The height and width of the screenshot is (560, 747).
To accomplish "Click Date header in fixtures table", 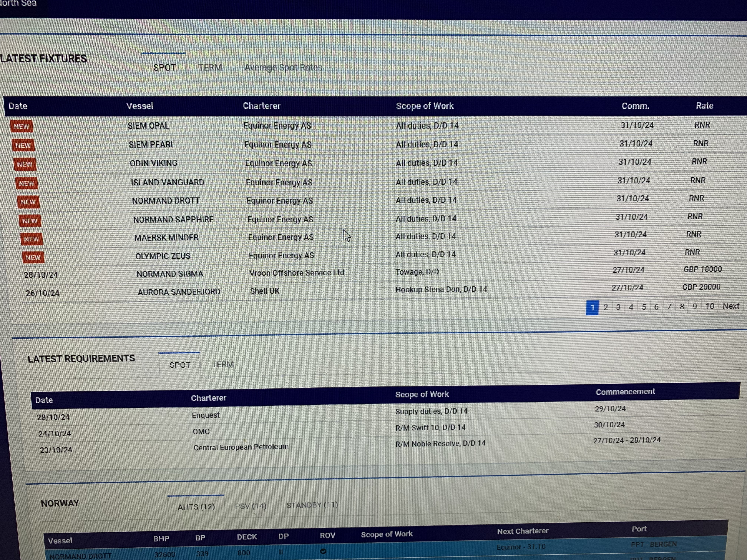I will click(x=18, y=106).
